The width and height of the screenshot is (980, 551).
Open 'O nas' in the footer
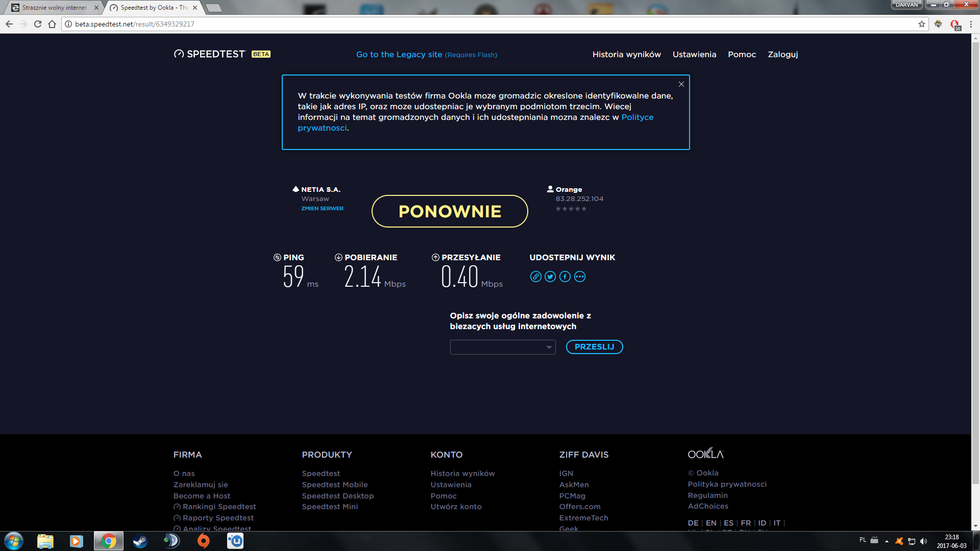(184, 473)
